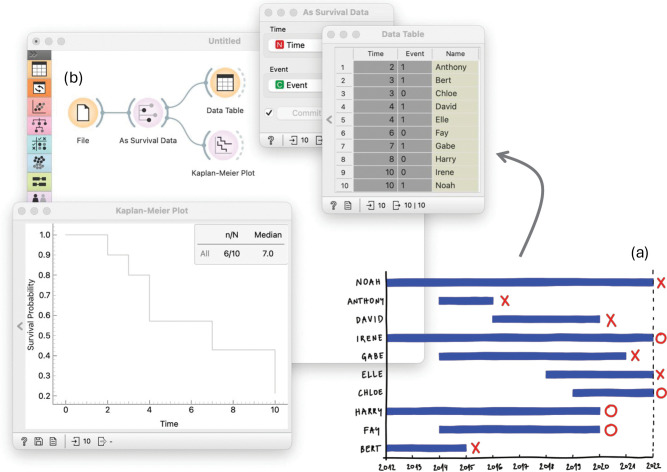Click the Chloe cell in Data Table
667x472 pixels.
[455, 94]
